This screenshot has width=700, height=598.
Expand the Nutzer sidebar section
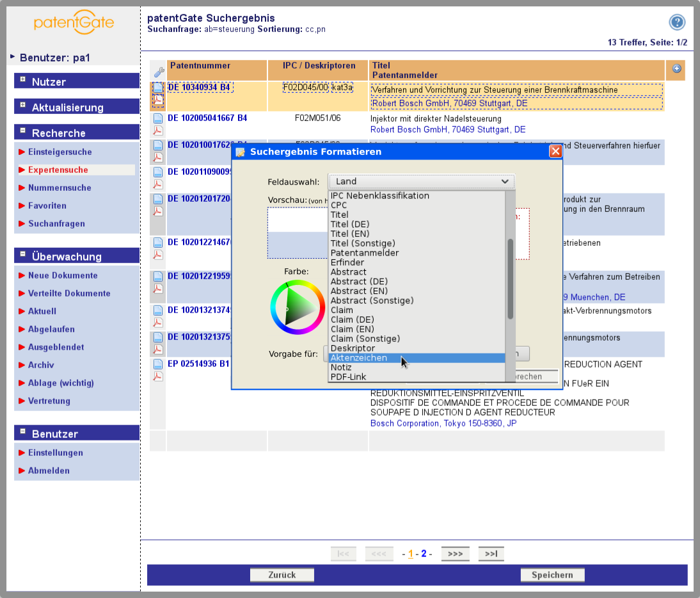(x=23, y=80)
